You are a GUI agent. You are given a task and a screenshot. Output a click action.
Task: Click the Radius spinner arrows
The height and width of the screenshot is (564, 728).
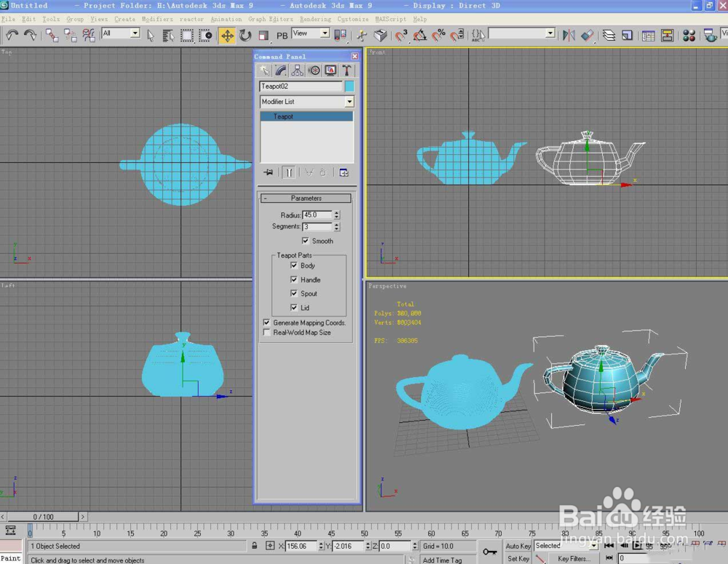337,215
